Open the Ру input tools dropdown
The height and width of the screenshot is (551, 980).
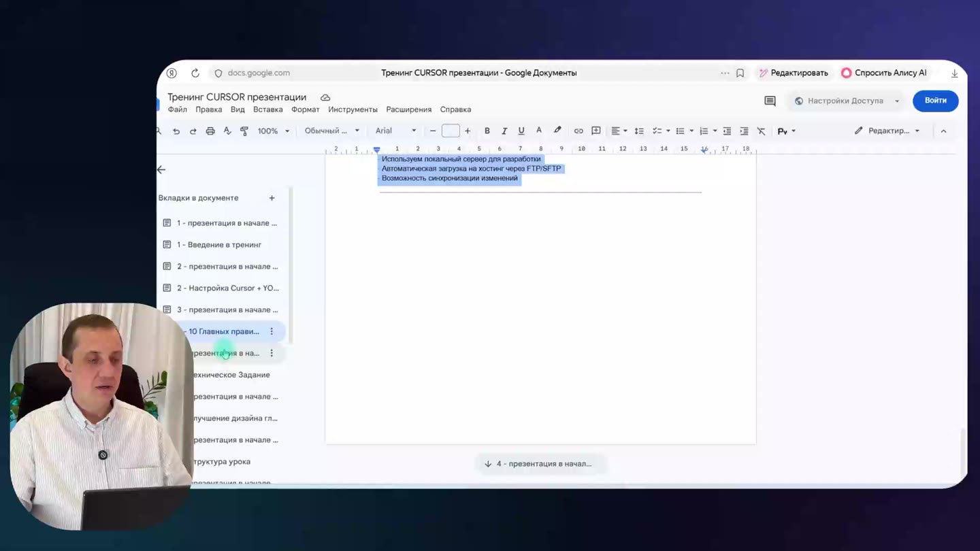click(787, 131)
